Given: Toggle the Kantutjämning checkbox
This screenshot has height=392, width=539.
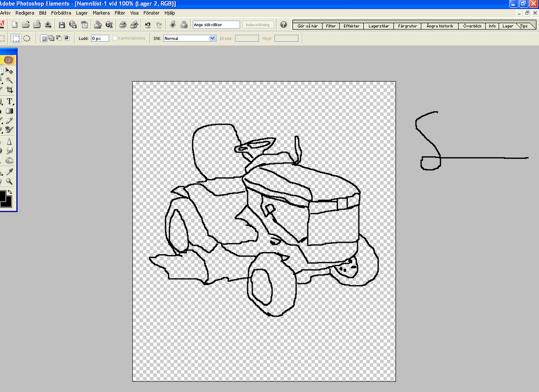Looking at the screenshot, I should coord(115,38).
